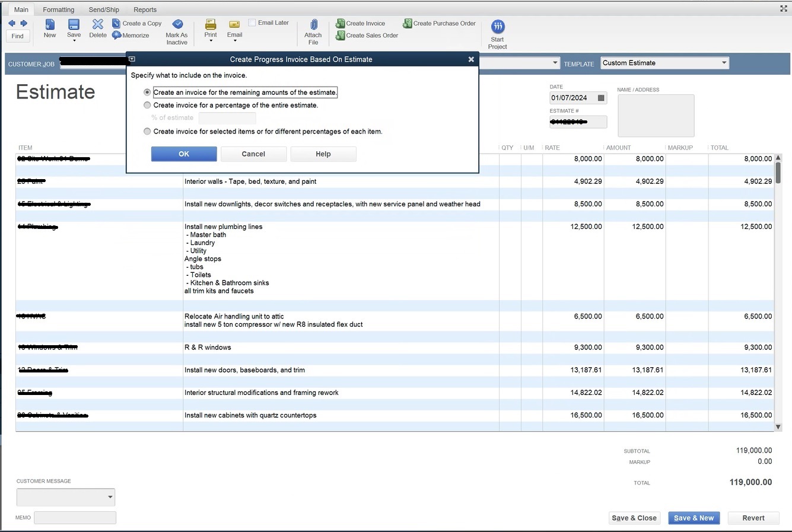Image resolution: width=792 pixels, height=532 pixels.
Task: Open the Email dropdown arrow
Action: pos(234,41)
